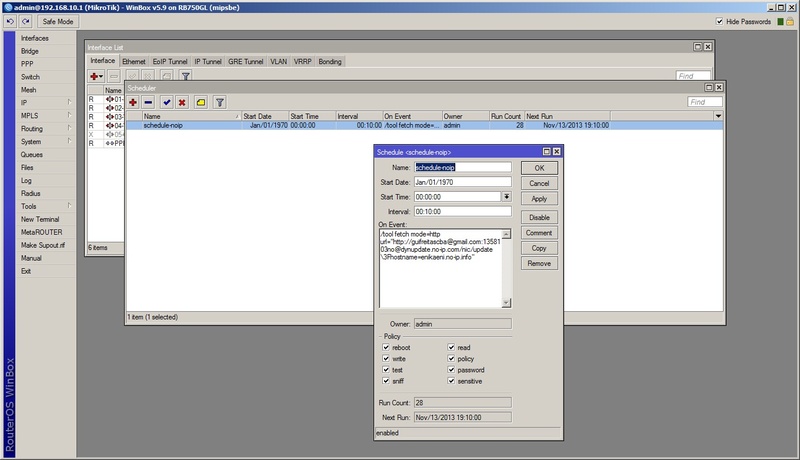Click the Scheduler add (plus) icon
The image size is (800, 460).
click(x=132, y=102)
